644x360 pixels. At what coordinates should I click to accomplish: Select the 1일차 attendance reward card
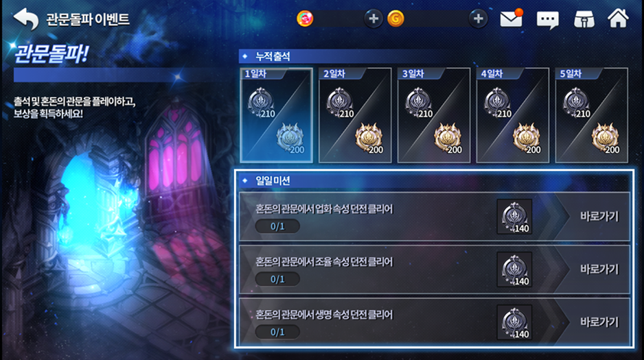click(276, 115)
